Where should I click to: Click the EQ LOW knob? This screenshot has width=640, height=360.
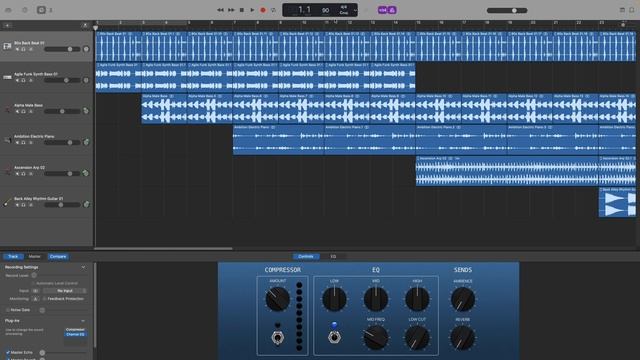click(x=334, y=299)
